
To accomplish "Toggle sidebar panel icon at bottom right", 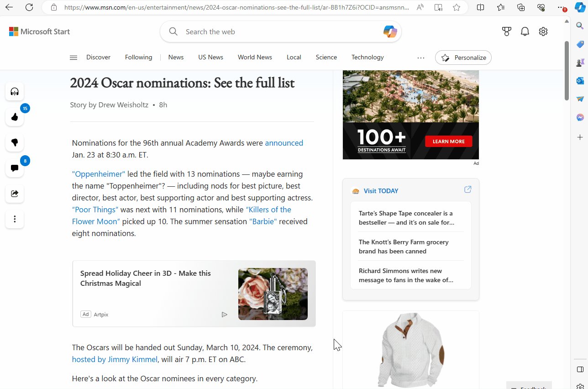I will 580,369.
